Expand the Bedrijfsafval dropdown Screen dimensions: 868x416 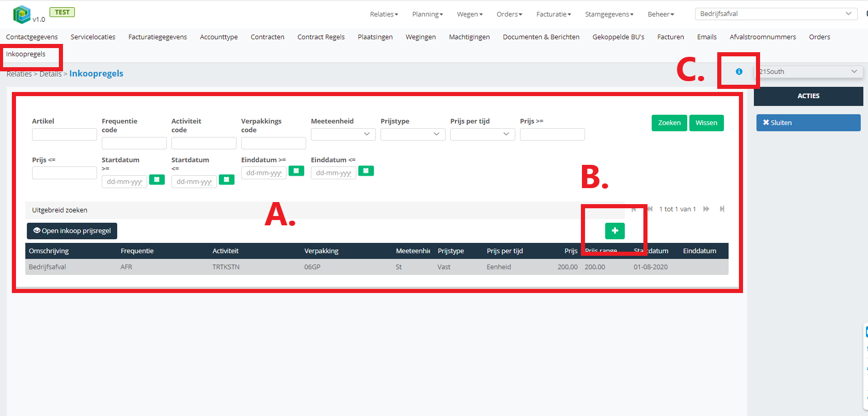[x=776, y=14]
